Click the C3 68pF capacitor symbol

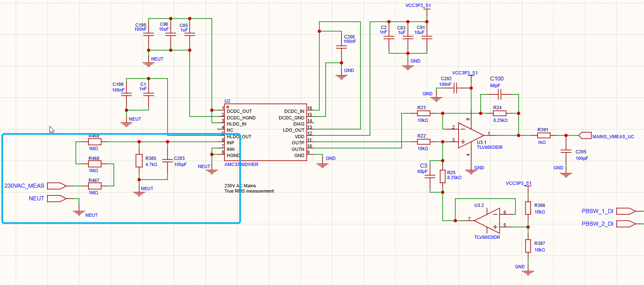click(x=430, y=177)
